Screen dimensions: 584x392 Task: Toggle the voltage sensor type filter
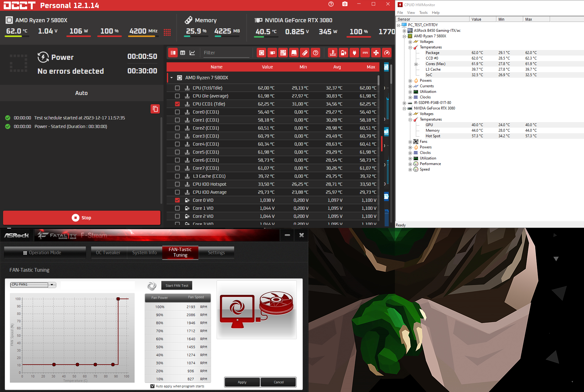344,53
